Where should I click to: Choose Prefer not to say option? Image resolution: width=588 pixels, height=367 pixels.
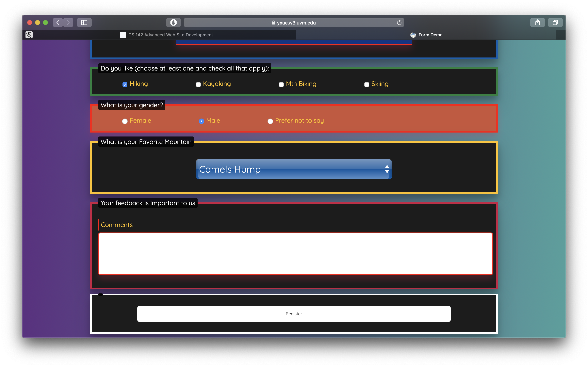click(x=270, y=121)
